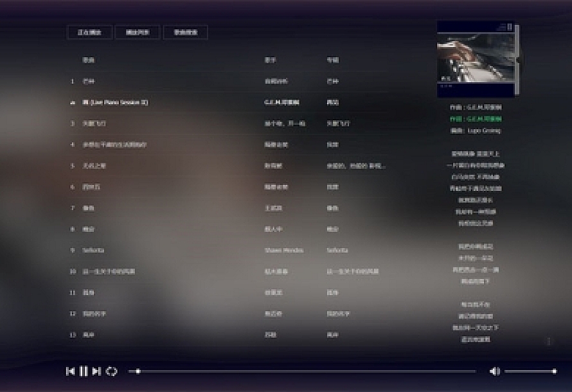
Task: Skip to the next track
Action: tap(96, 371)
